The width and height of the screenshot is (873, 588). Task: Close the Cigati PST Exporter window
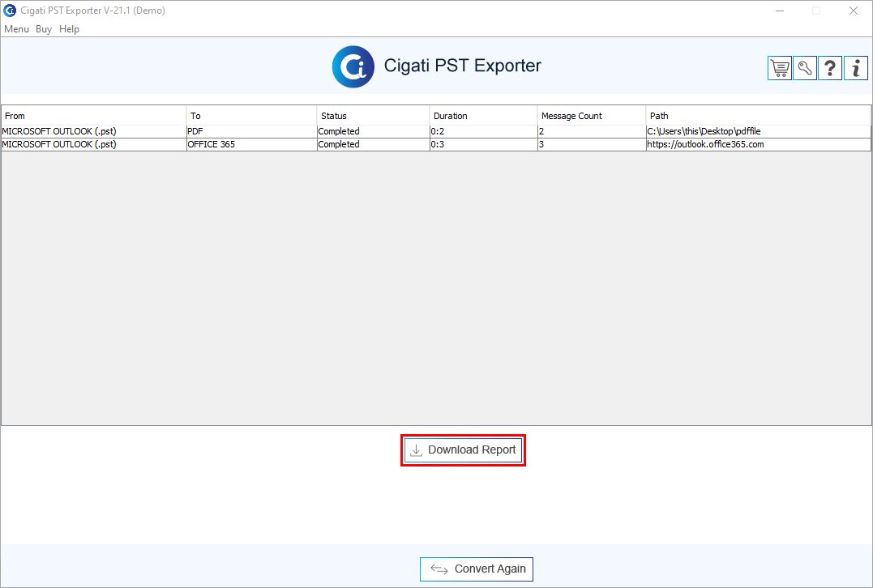[854, 11]
